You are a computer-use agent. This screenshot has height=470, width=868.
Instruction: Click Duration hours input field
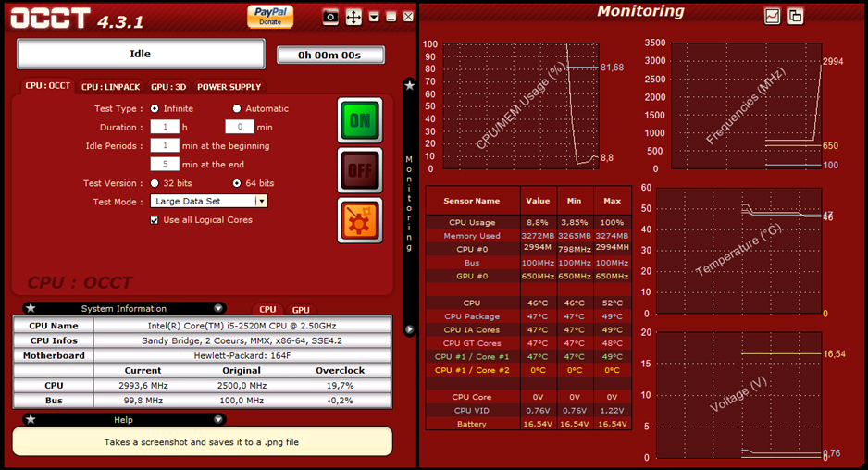click(165, 127)
